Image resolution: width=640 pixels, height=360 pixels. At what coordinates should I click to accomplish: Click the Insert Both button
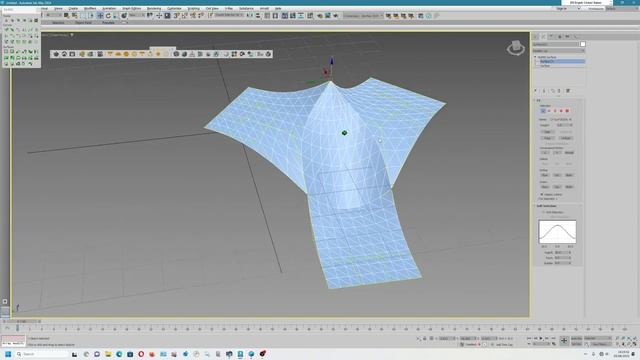pyautogui.click(x=569, y=187)
